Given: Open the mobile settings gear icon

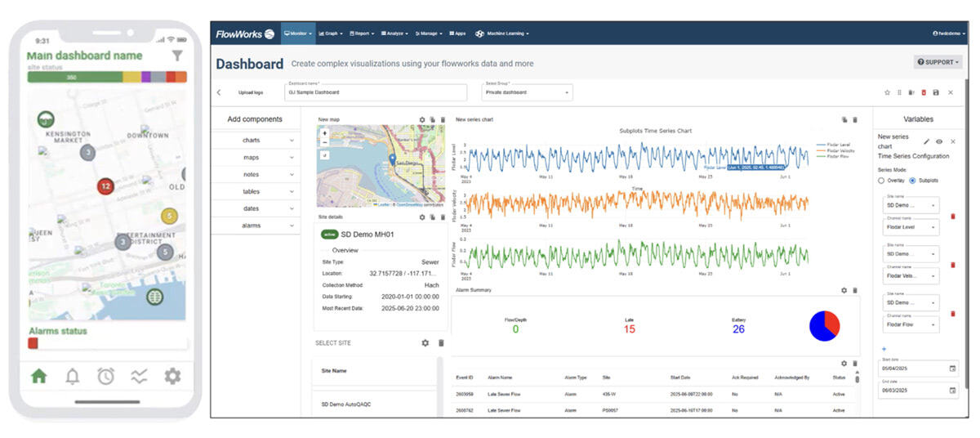Looking at the screenshot, I should pos(171,376).
